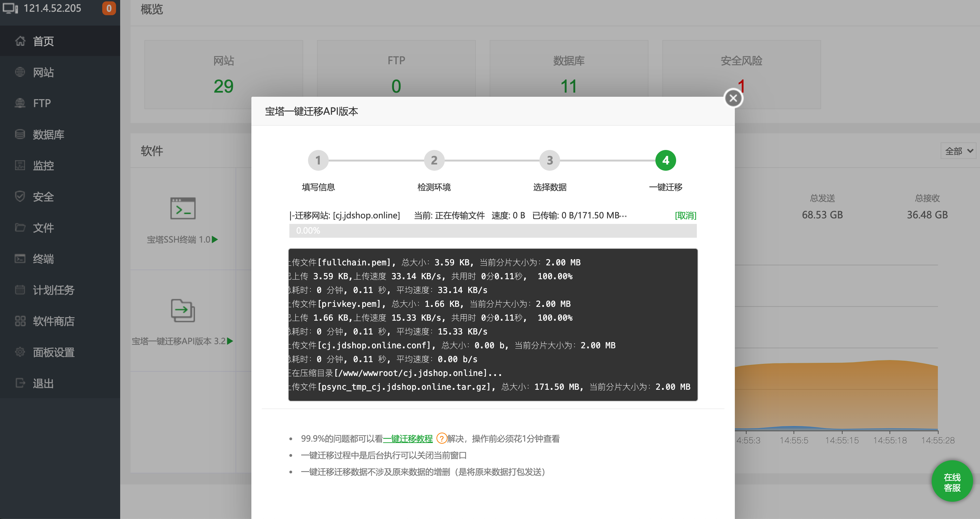This screenshot has width=980, height=519.
Task: Click the orange notification badge 0
Action: 109,8
